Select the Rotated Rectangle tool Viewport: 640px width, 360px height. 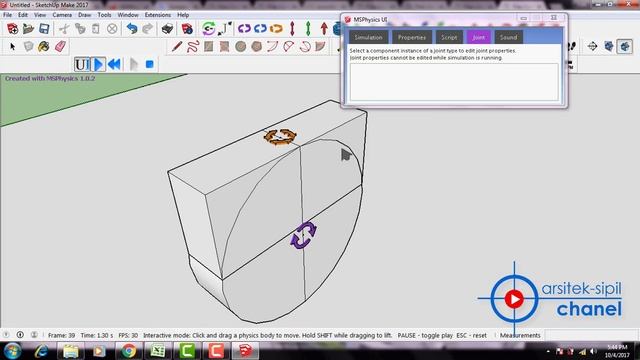[224, 47]
